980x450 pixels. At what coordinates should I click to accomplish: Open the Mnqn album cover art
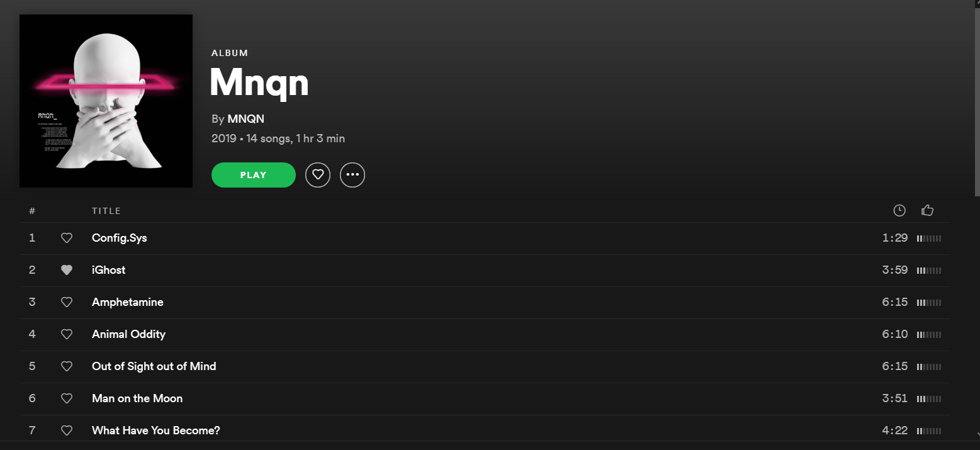click(x=106, y=101)
